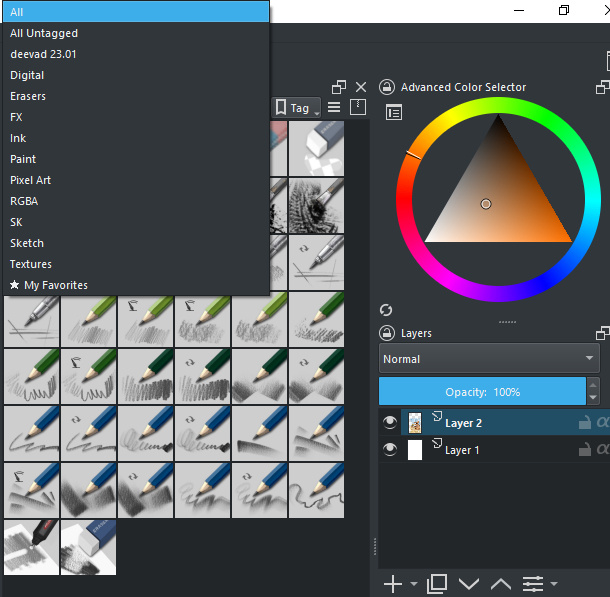
Task: Float the brush presets docker
Action: [x=339, y=88]
